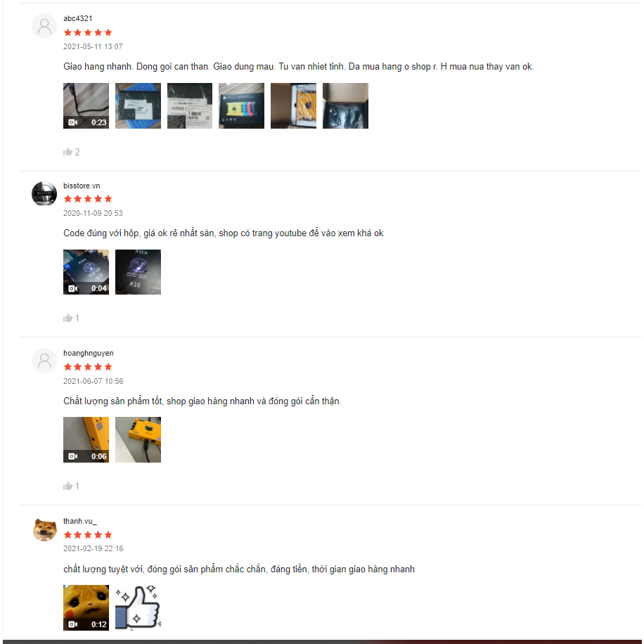Play abc4321's 0:23 review video
Image resolution: width=644 pixels, height=644 pixels.
point(86,106)
